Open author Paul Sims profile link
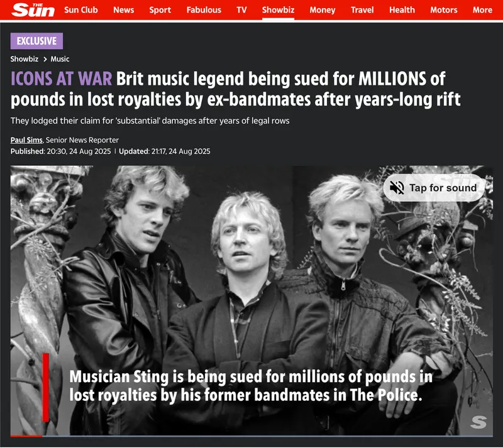 [x=26, y=140]
